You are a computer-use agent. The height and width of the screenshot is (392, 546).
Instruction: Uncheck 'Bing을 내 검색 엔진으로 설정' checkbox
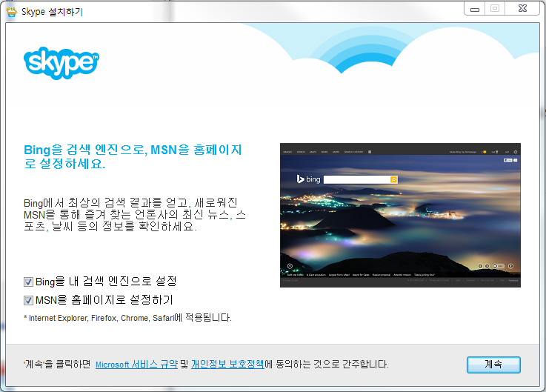click(x=28, y=282)
